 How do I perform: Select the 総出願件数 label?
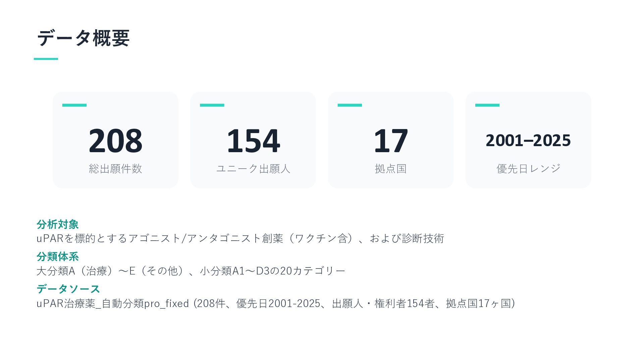(115, 169)
